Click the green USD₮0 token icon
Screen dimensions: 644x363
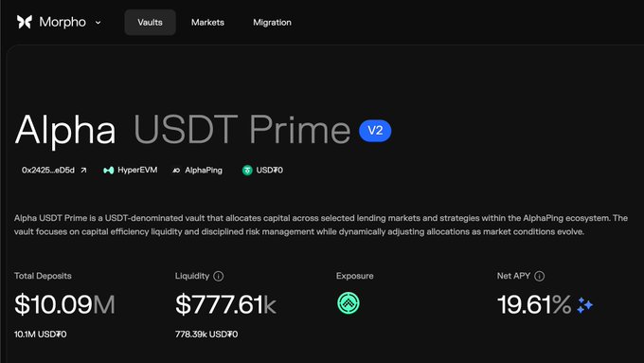click(x=247, y=171)
